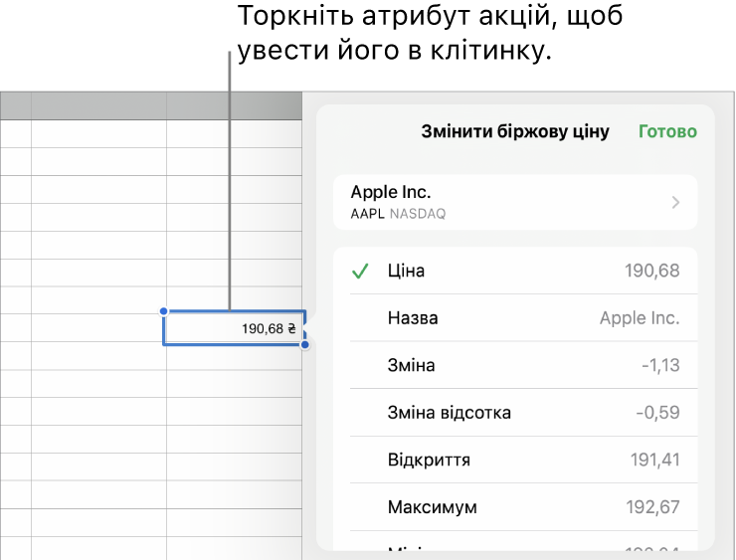Viewport: 736px width, 560px height.
Task: Click the 190,68 value in the Ціна row
Action: pos(652,271)
